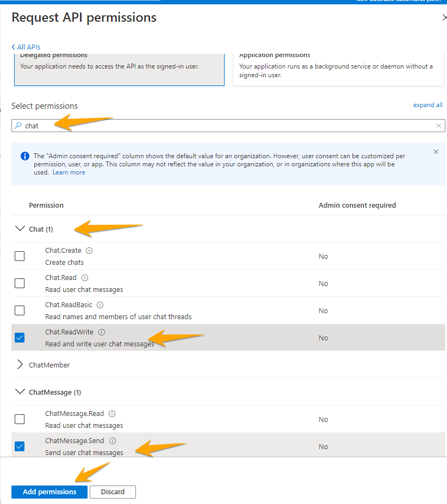This screenshot has width=447, height=504.
Task: Expand the ChatMember permission group
Action: coord(20,365)
